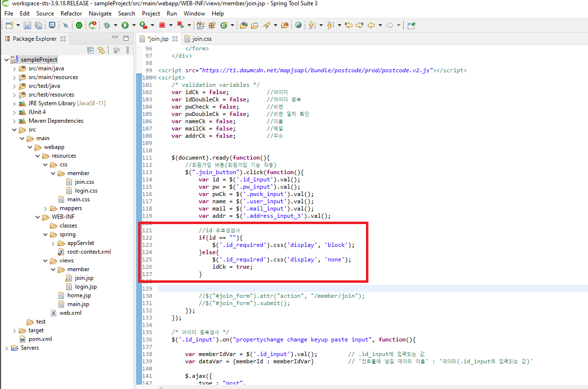This screenshot has width=588, height=389.
Task: Expand the appServlet folder
Action: 53,243
